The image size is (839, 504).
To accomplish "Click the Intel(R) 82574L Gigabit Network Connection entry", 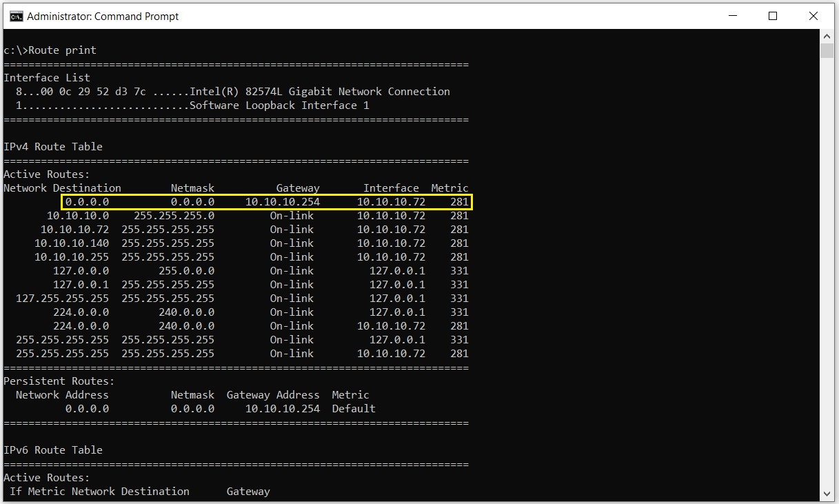I will (319, 92).
